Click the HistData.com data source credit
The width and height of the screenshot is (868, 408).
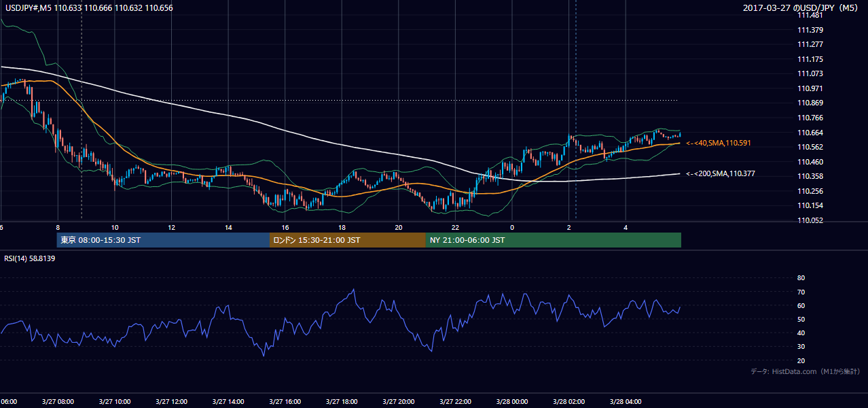805,371
